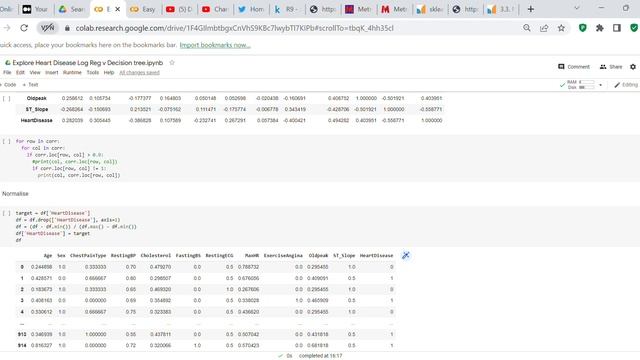The height and width of the screenshot is (360, 640).
Task: Click the Import bookmarks now link
Action: click(215, 45)
